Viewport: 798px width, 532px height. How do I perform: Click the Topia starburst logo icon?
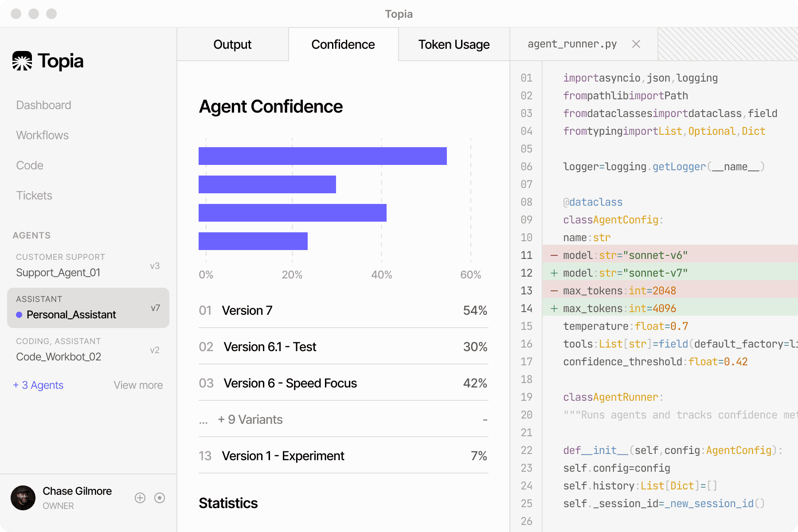click(x=22, y=61)
